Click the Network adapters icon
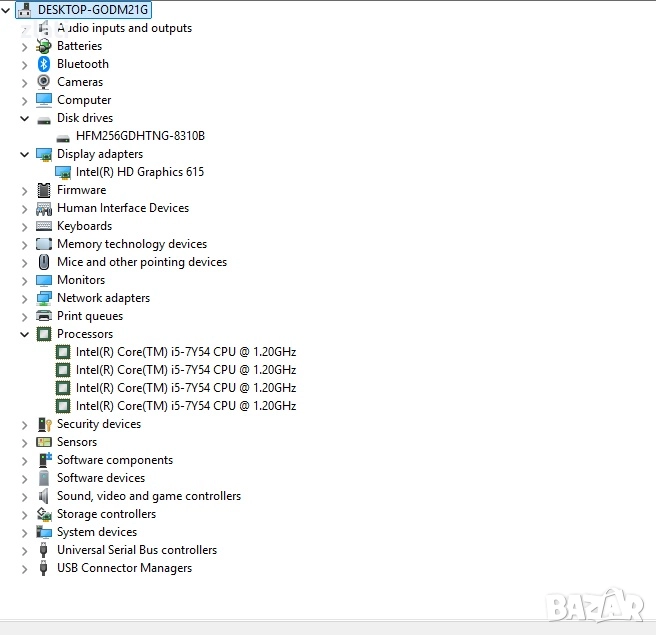 [x=44, y=298]
